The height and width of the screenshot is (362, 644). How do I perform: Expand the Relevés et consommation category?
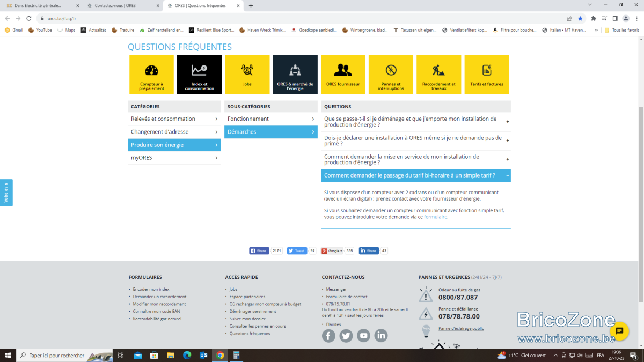[x=174, y=119]
